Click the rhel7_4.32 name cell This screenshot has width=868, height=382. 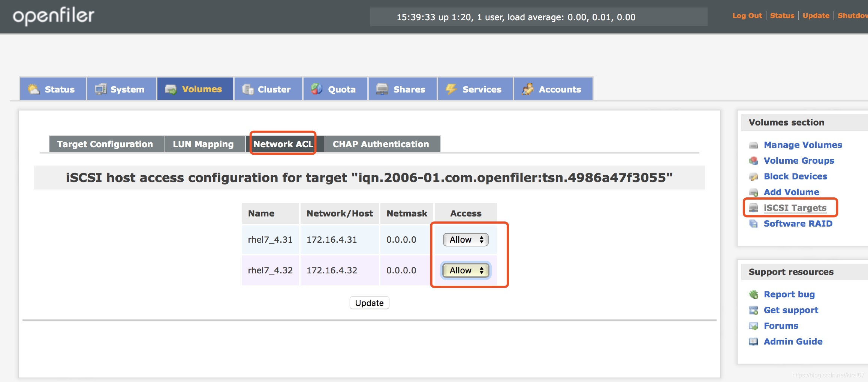pos(270,270)
